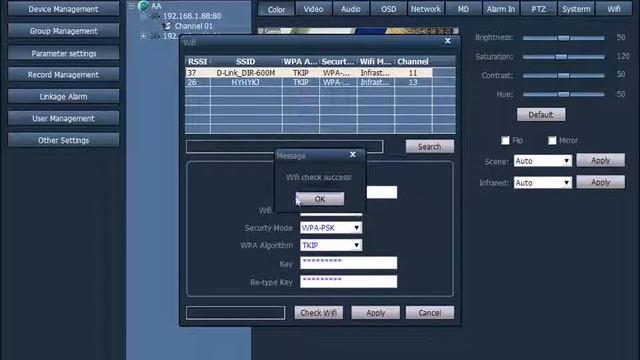Open Record Management
Image resolution: width=640 pixels, height=360 pixels.
[x=63, y=75]
